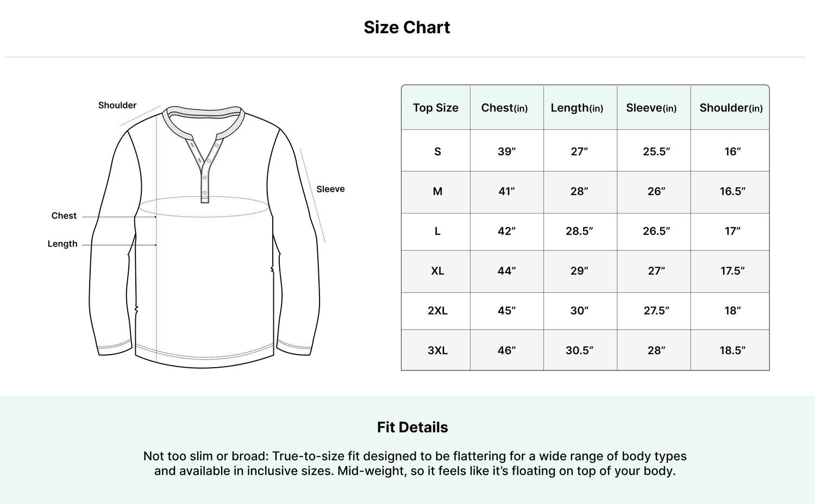Click the Chest(in) column header
This screenshot has height=504, width=815.
pyautogui.click(x=505, y=108)
